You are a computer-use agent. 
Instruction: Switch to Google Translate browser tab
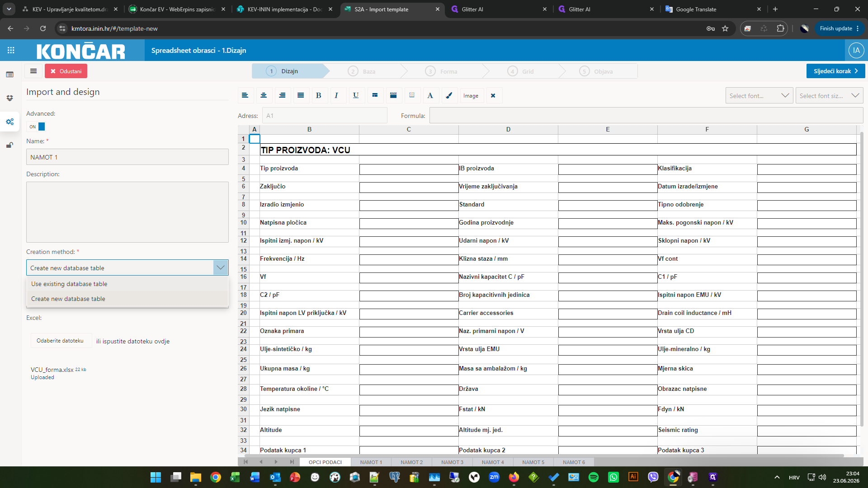click(x=713, y=9)
